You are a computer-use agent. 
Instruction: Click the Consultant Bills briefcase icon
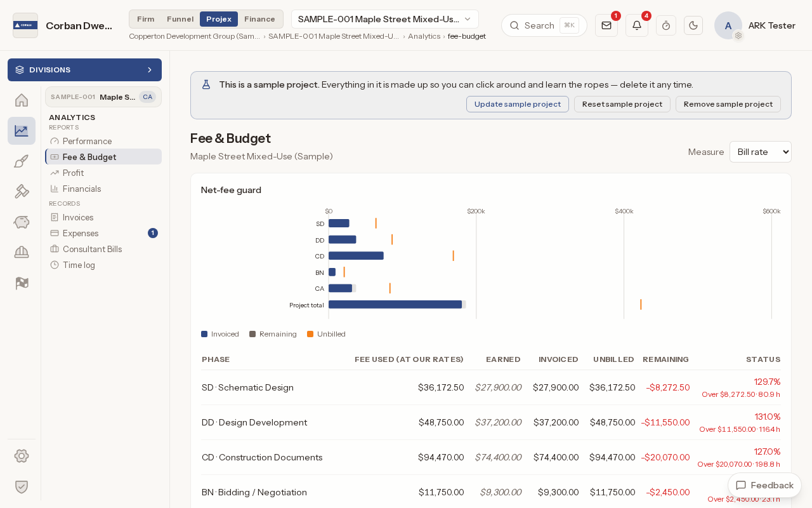coord(55,249)
